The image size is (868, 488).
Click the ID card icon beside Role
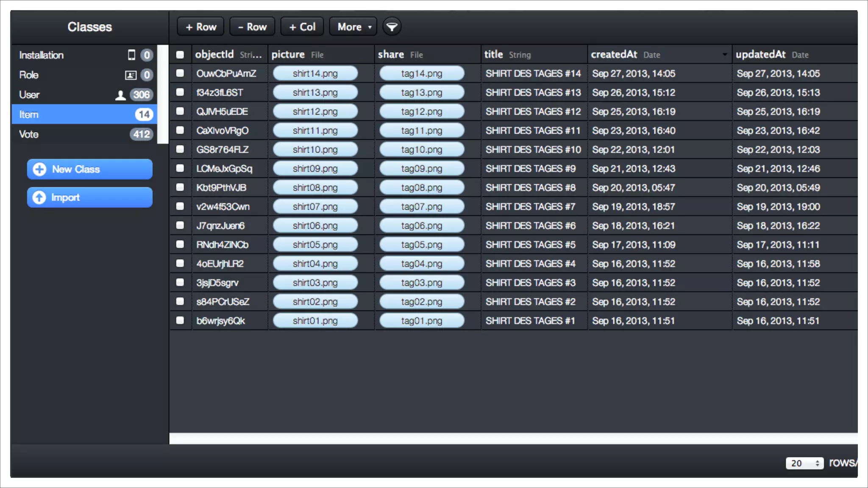pyautogui.click(x=130, y=75)
